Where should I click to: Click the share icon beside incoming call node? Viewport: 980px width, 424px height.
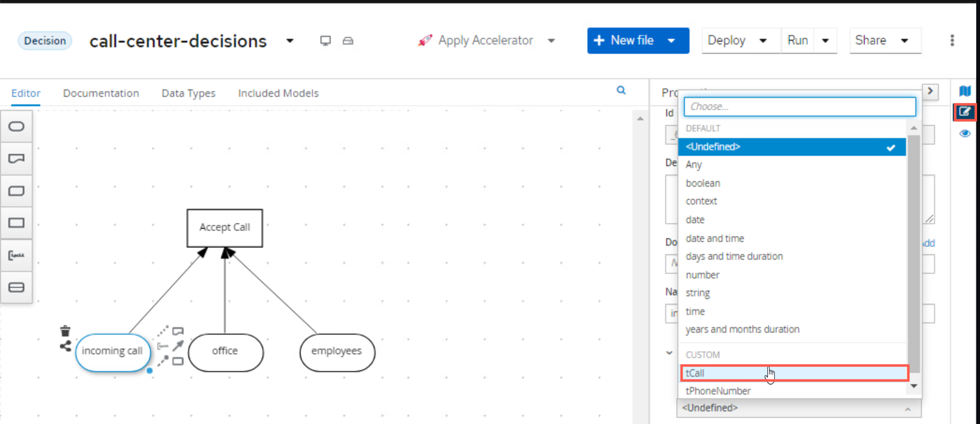65,346
